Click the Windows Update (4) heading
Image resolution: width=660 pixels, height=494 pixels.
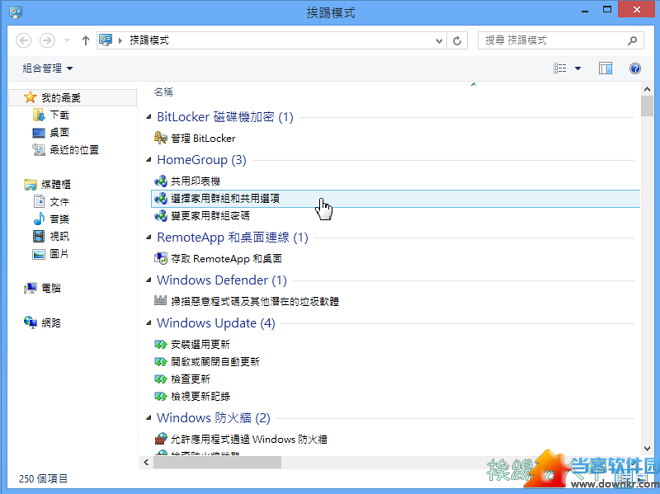click(216, 323)
